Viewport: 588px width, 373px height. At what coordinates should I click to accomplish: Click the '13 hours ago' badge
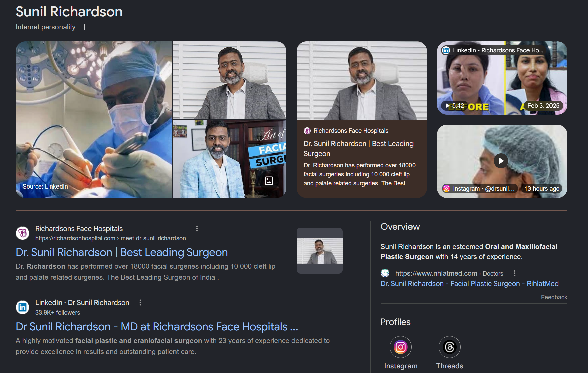click(542, 189)
